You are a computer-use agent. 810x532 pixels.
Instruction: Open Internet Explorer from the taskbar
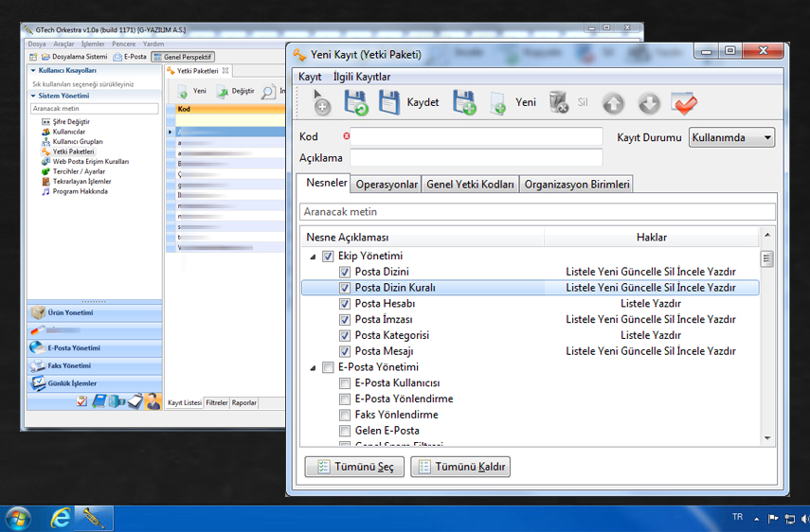pos(61,518)
